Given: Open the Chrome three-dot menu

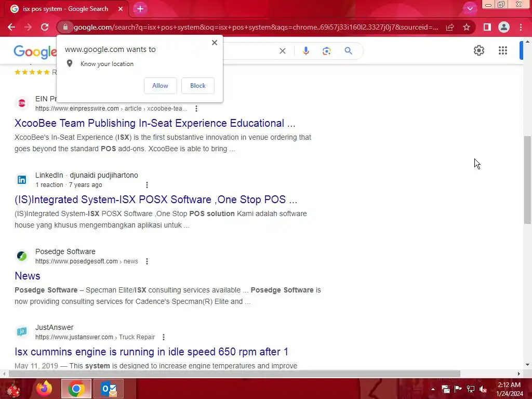Looking at the screenshot, I should 521,27.
